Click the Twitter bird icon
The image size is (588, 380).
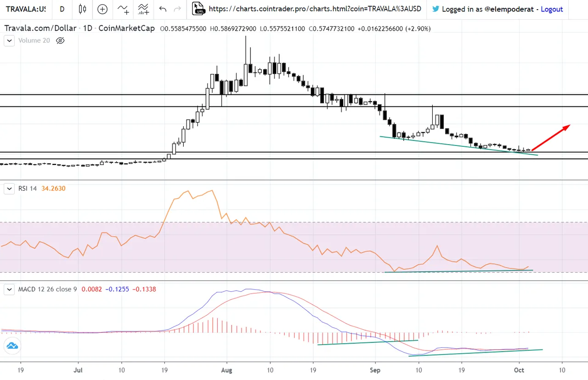[435, 9]
